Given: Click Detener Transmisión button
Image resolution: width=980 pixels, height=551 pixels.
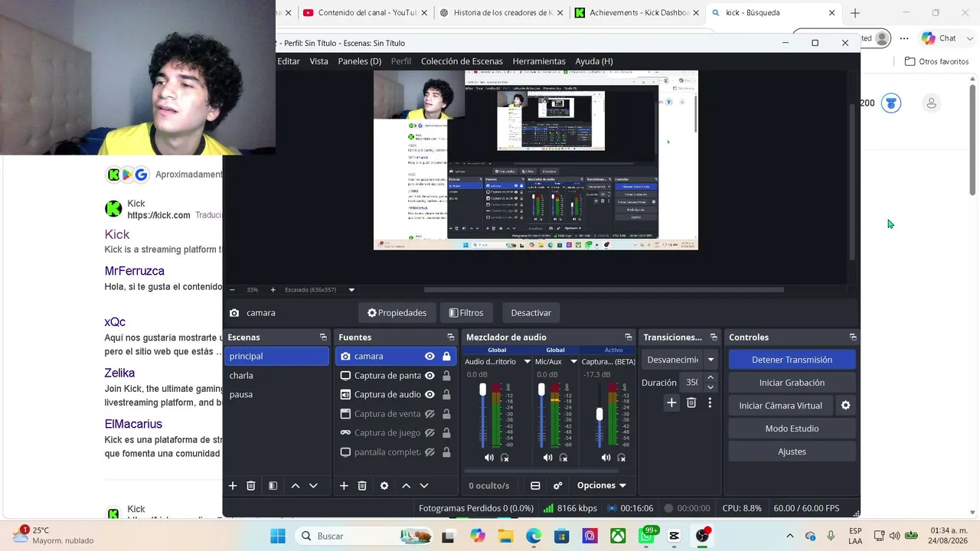Looking at the screenshot, I should [792, 360].
